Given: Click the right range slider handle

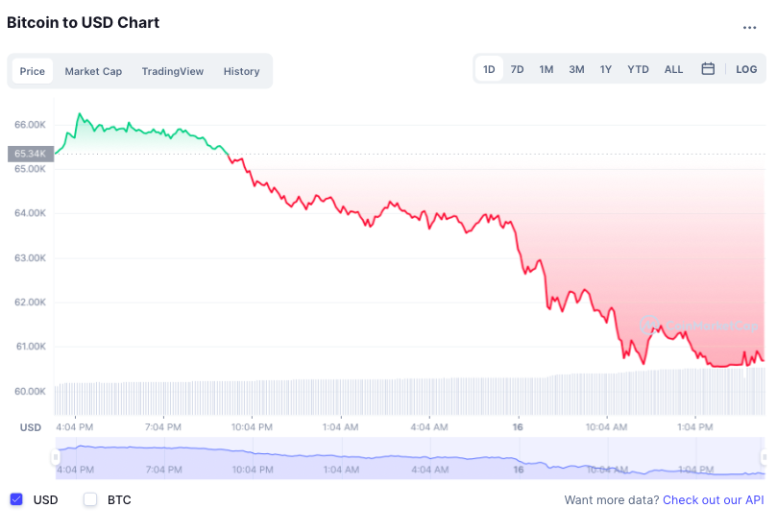Looking at the screenshot, I should click(x=765, y=457).
